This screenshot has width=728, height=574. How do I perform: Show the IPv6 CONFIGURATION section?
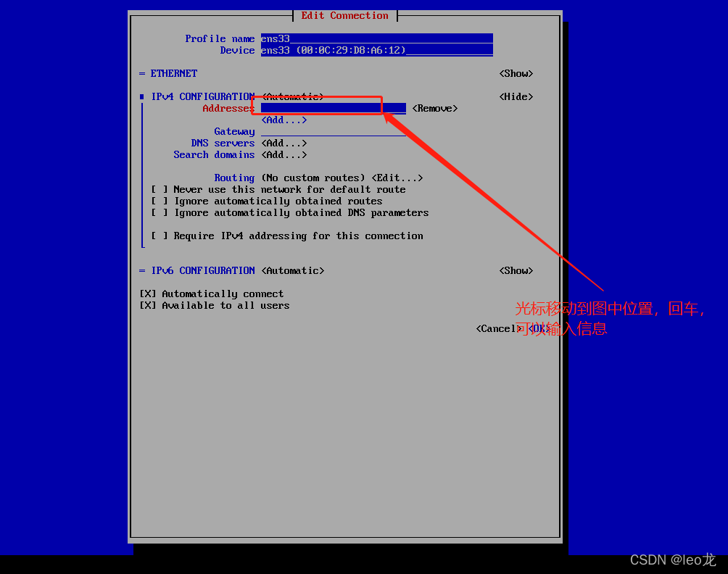pyautogui.click(x=516, y=270)
